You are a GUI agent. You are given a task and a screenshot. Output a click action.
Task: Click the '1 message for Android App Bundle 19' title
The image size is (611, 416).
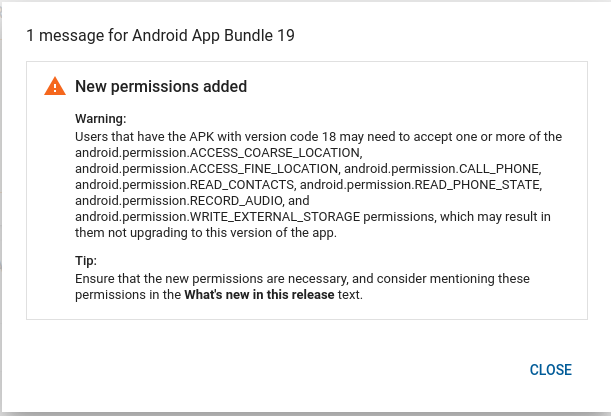pyautogui.click(x=160, y=36)
